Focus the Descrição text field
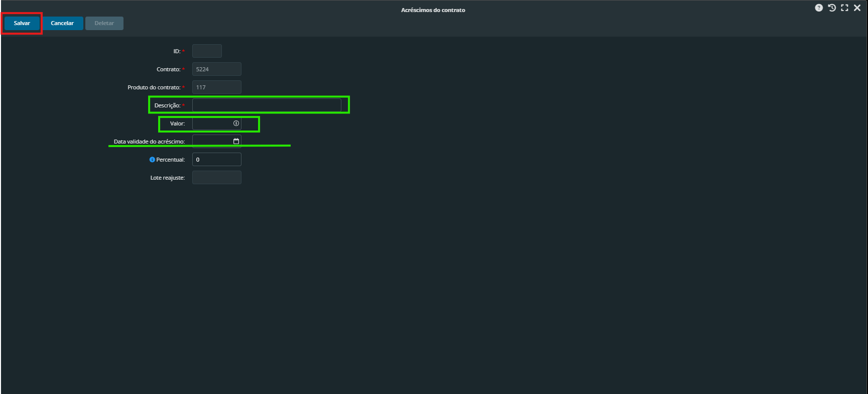Image resolution: width=868 pixels, height=394 pixels. (266, 105)
